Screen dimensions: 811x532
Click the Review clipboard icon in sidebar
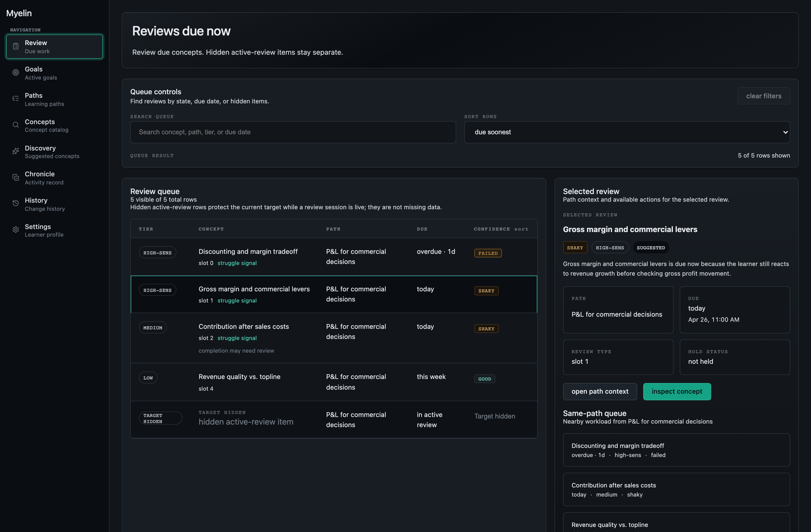[16, 46]
